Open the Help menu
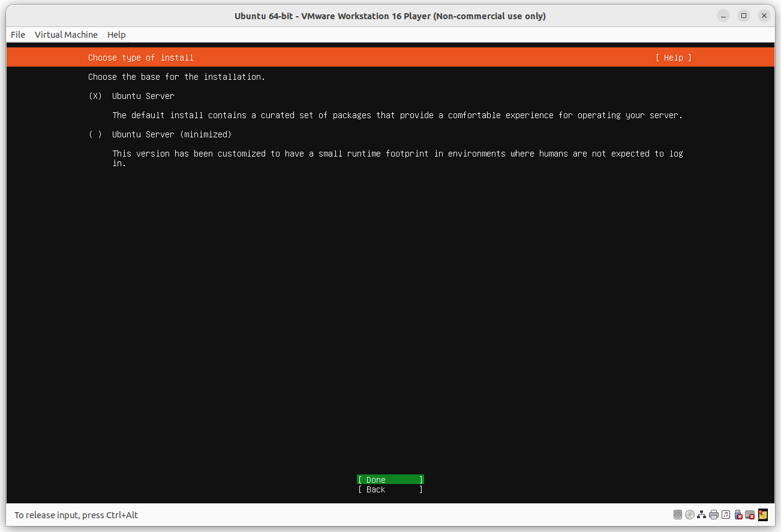781x532 pixels. 116,35
